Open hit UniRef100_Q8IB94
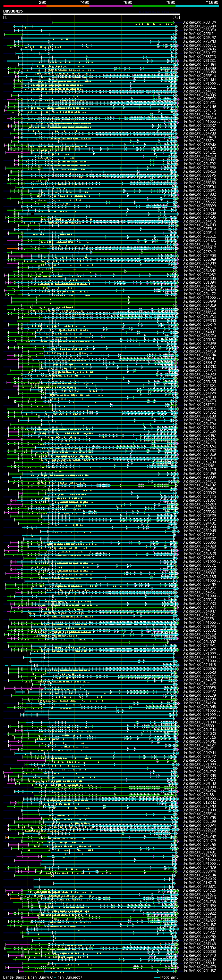Image resolution: width=222 pixels, height=980 pixels. (199, 282)
